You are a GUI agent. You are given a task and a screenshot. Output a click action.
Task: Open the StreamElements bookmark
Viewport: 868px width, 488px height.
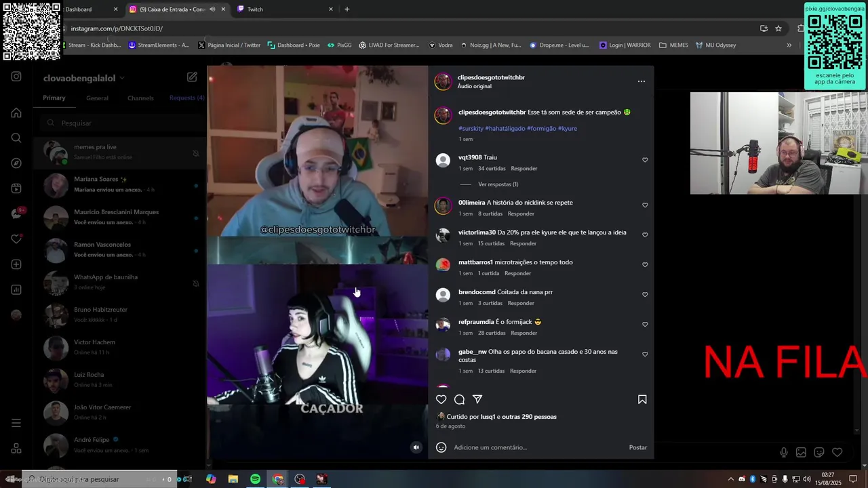(x=159, y=45)
